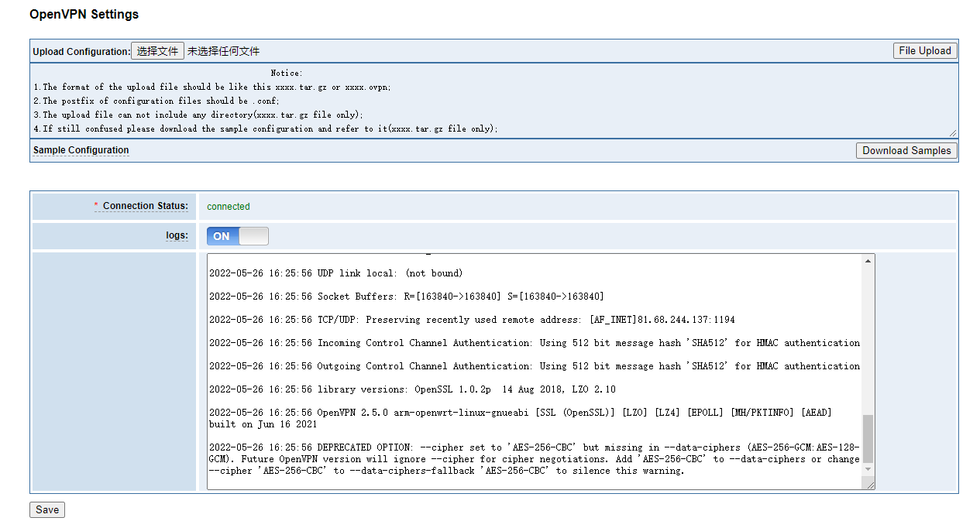Click the green connected status text
980x528 pixels.
tap(229, 207)
